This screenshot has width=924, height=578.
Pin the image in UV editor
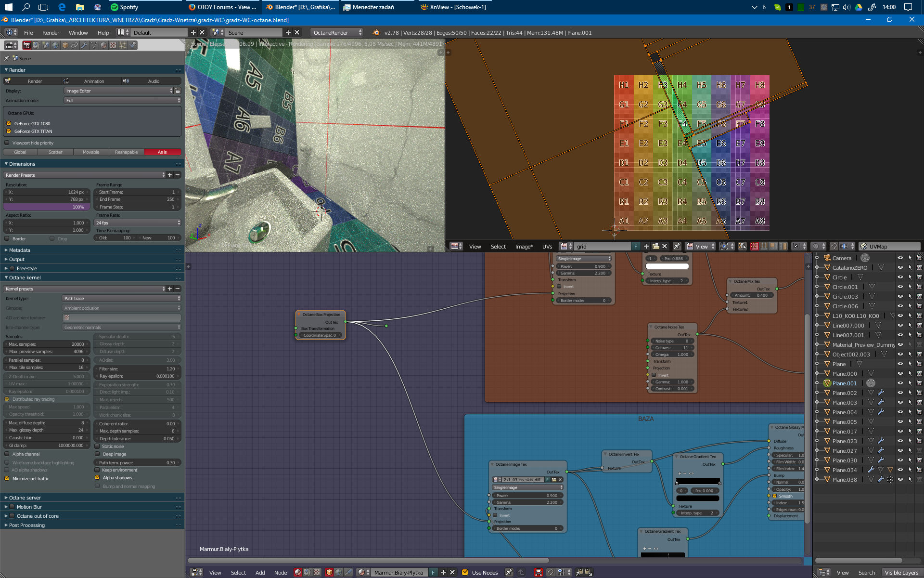point(677,247)
